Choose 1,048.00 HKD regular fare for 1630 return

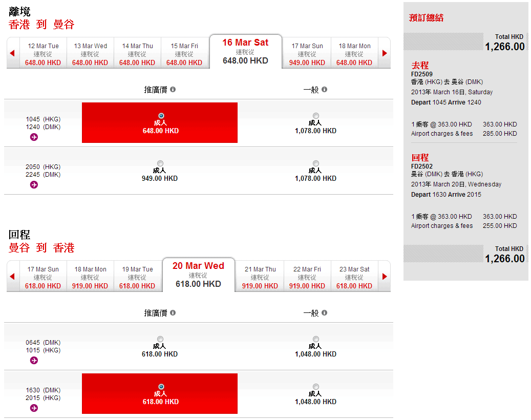[315, 387]
